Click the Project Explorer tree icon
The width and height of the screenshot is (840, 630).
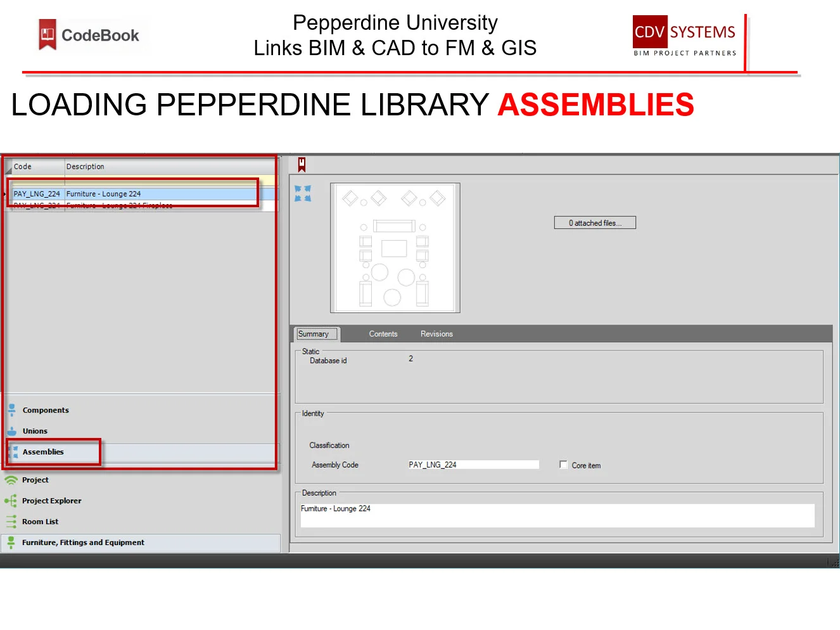coord(11,501)
